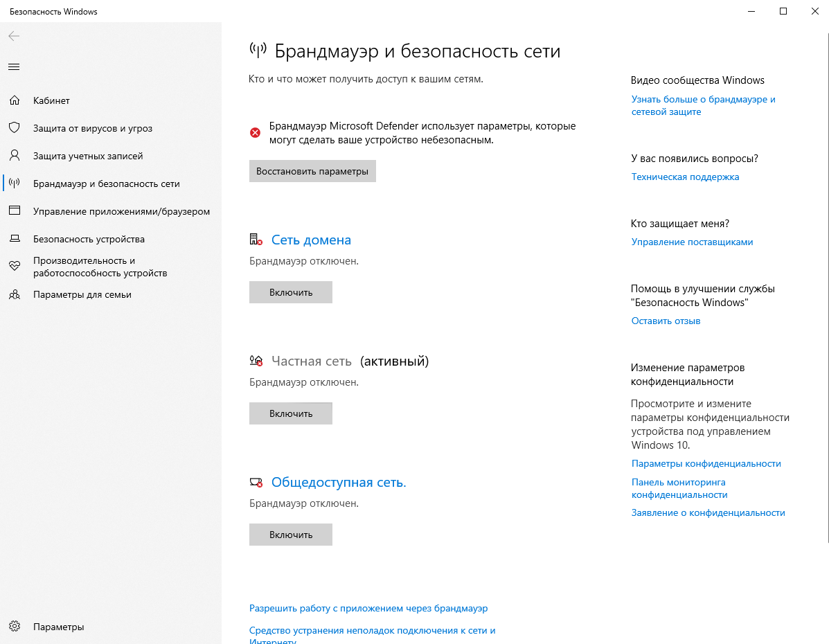This screenshot has height=644, width=829.
Task: Click the red error icon in the warning
Action: click(x=255, y=133)
